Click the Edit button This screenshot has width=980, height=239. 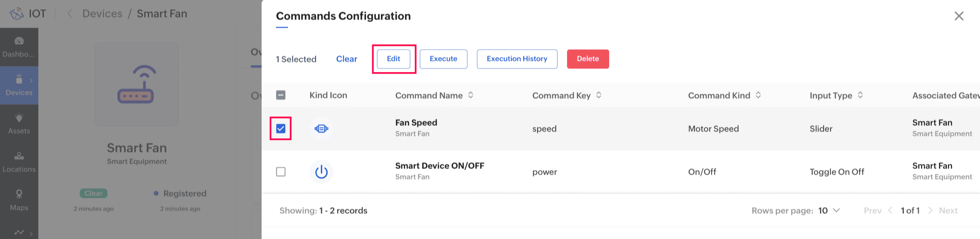pos(393,59)
